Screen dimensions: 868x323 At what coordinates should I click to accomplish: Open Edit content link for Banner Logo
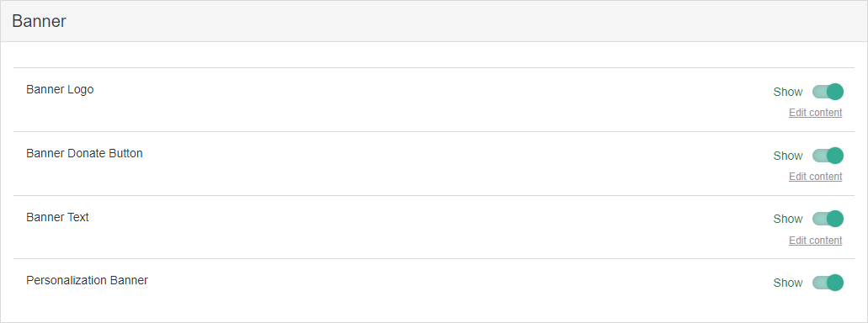coord(816,113)
